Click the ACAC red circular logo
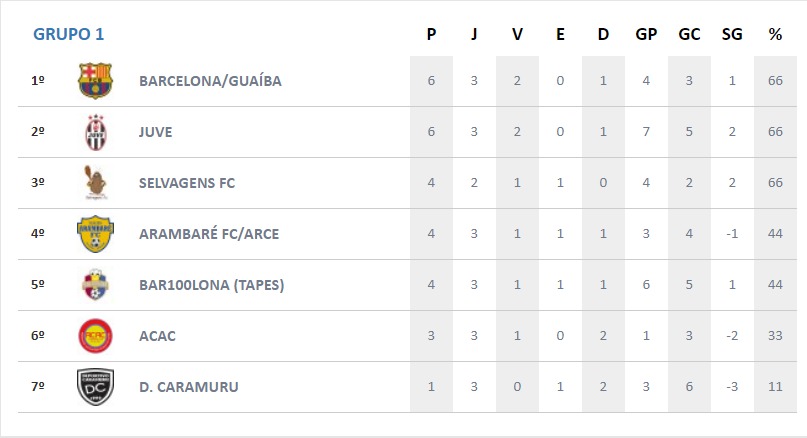 (95, 336)
